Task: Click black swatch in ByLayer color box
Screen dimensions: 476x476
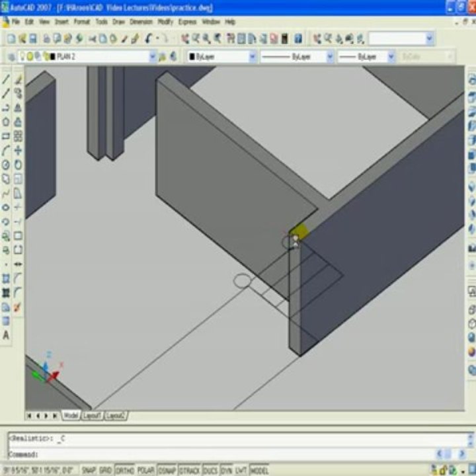Action: tap(192, 56)
